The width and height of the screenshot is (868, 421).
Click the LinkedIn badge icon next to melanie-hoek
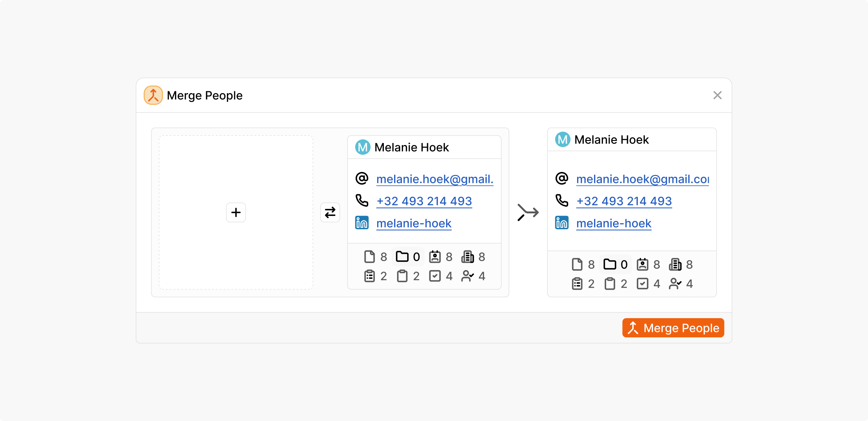pos(361,223)
